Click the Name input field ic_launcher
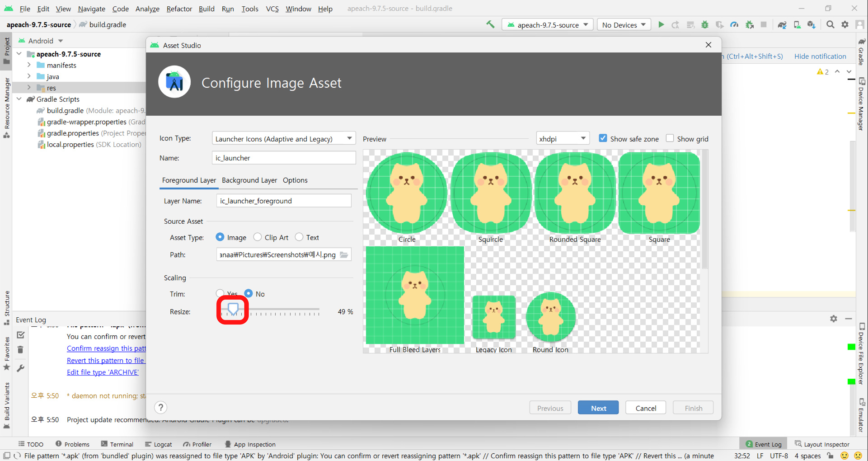868x461 pixels. click(x=284, y=158)
